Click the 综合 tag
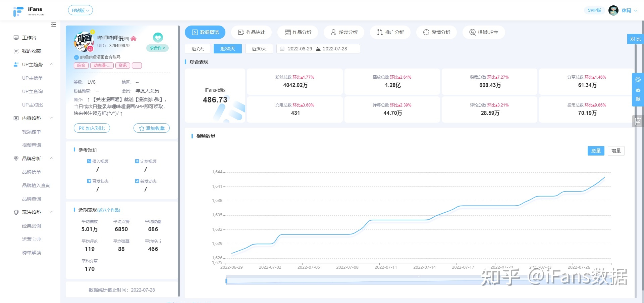Image resolution: width=644 pixels, height=303 pixels. tap(81, 66)
